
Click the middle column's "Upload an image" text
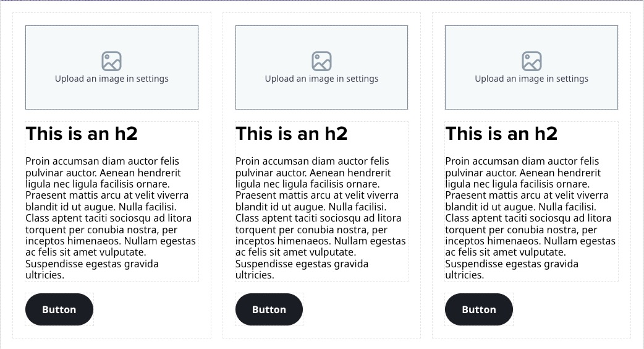321,79
